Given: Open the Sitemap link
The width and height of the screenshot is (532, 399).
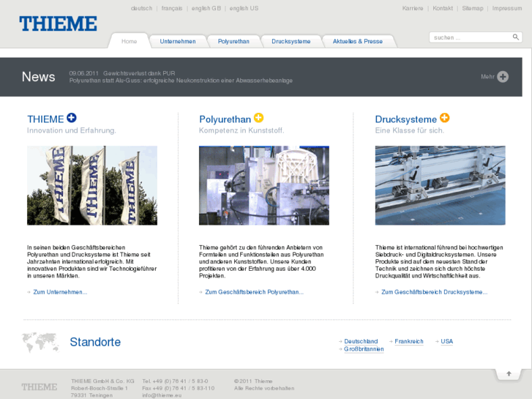Looking at the screenshot, I should 472,8.
